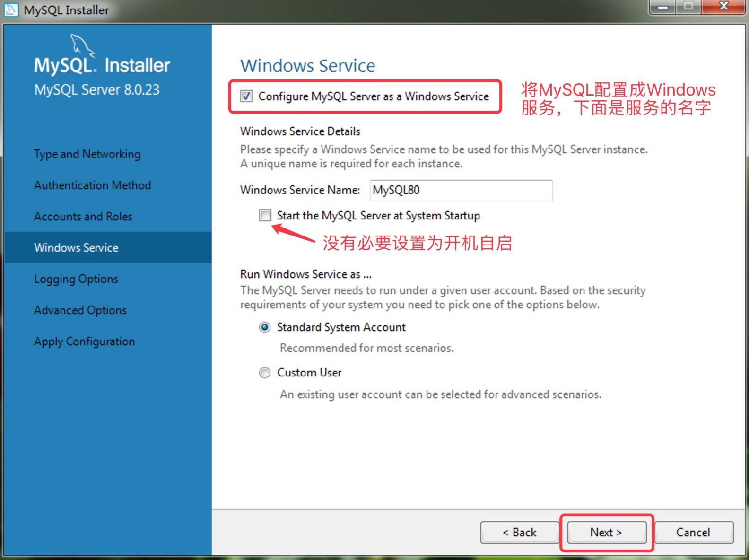Screen dimensions: 749x560
Task: Select the Standard System Account option
Action: (x=265, y=327)
